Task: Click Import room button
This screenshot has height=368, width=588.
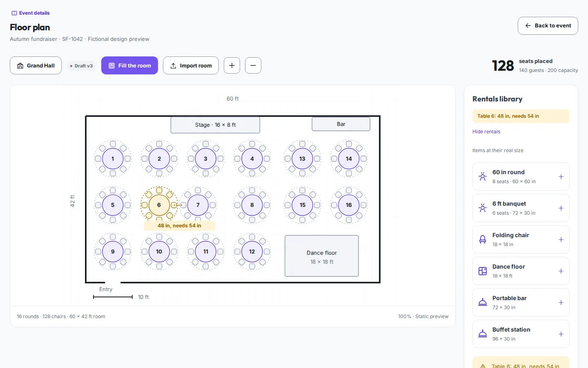Action: pos(191,65)
